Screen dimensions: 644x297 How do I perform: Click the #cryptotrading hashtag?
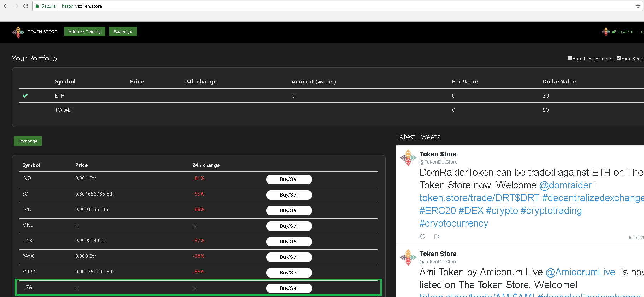551,210
